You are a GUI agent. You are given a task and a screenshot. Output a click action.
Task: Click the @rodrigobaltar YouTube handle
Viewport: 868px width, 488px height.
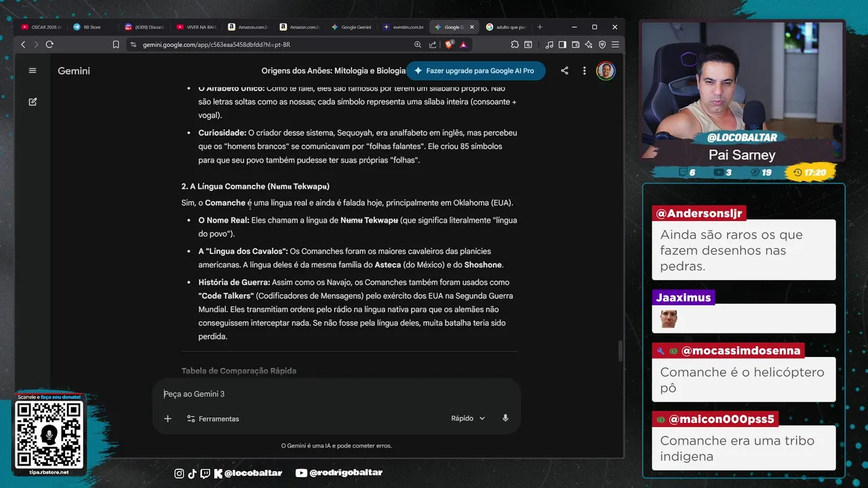[x=339, y=473]
